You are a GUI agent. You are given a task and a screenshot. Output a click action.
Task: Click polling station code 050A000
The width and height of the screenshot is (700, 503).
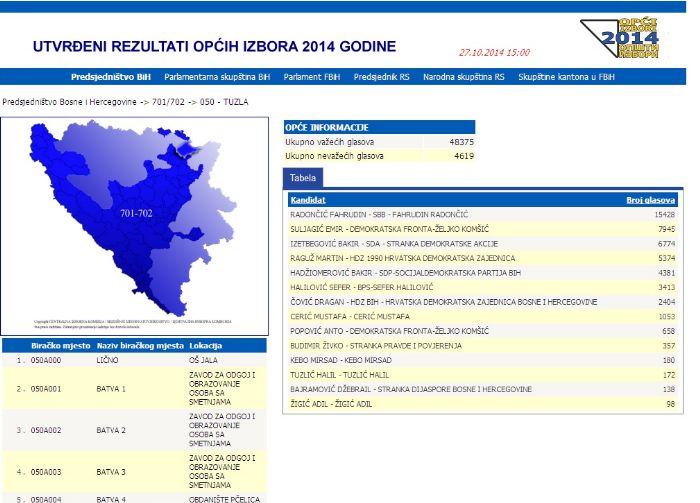click(46, 360)
